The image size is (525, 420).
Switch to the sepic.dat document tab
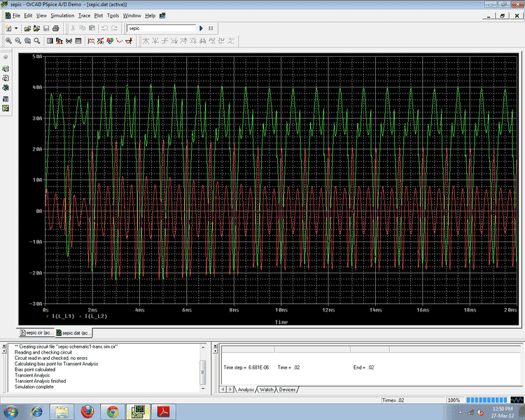(73, 332)
